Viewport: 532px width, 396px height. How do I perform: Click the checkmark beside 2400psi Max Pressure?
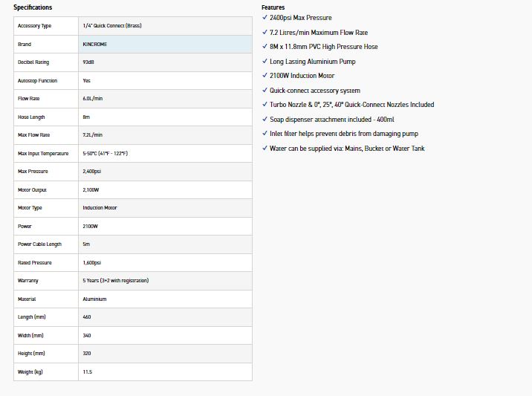tap(265, 18)
